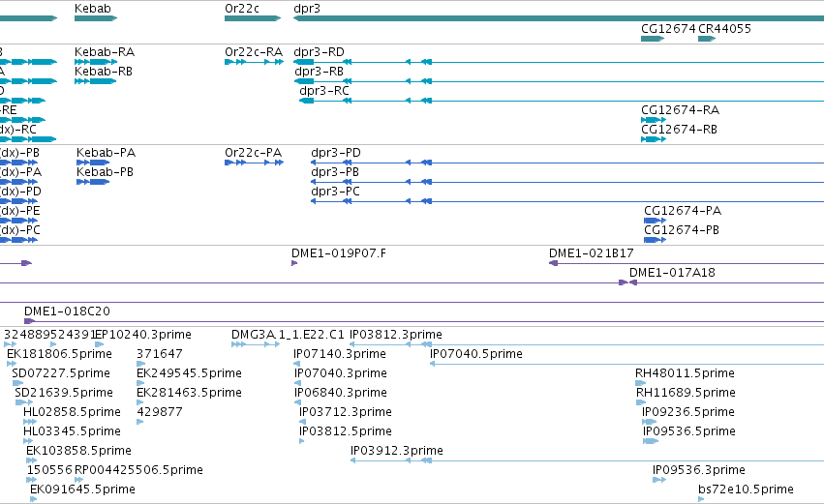Click the Or22c gene label
Image resolution: width=824 pixels, height=504 pixels.
click(x=242, y=9)
